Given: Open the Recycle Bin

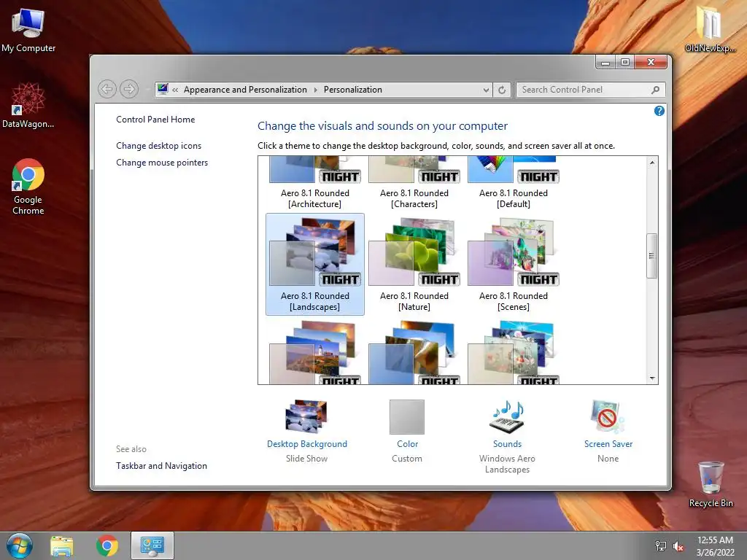Looking at the screenshot, I should click(x=711, y=484).
